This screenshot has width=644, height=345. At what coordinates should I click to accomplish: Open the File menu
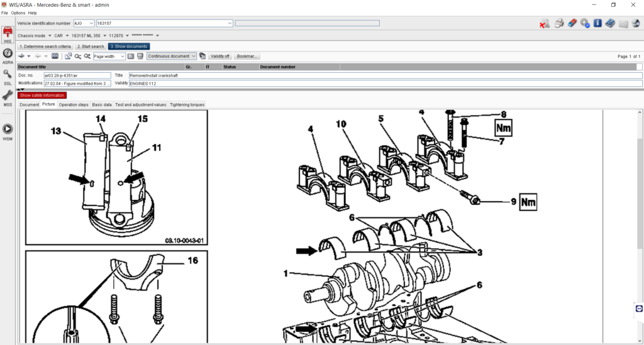pyautogui.click(x=4, y=13)
